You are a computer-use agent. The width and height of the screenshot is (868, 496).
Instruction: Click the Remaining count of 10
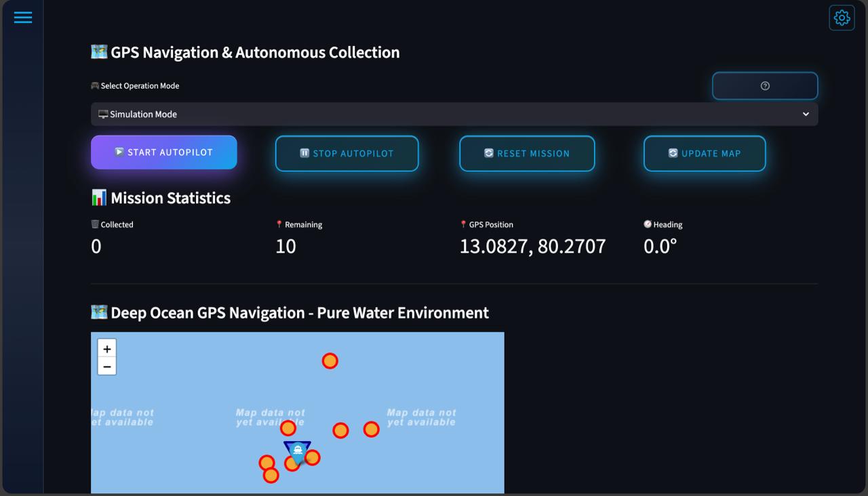pos(285,246)
